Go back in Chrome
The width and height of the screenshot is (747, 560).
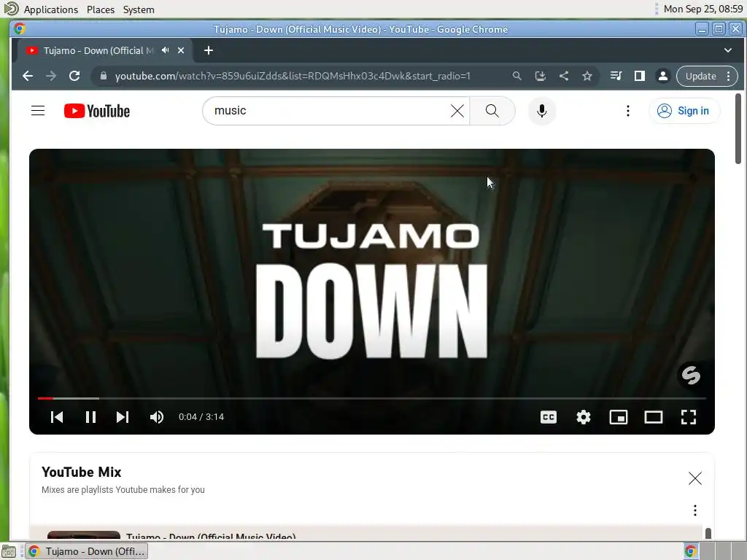tap(28, 76)
